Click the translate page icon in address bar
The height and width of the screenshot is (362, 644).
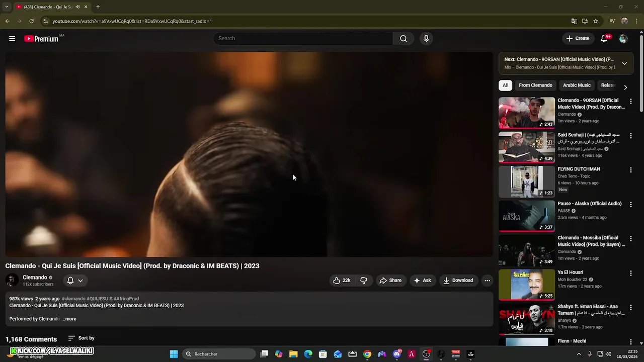point(574,21)
